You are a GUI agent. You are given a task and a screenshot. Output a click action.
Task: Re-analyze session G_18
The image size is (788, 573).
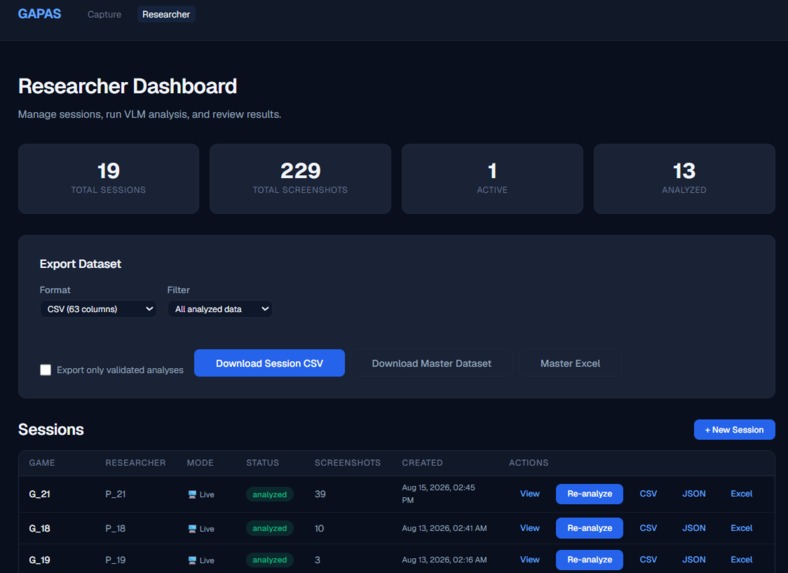click(x=589, y=528)
